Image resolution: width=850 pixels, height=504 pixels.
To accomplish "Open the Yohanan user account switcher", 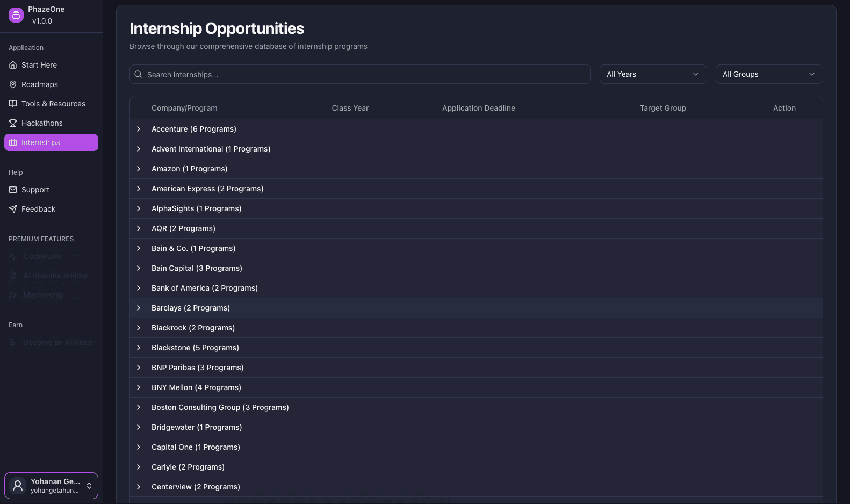I will 51,486.
